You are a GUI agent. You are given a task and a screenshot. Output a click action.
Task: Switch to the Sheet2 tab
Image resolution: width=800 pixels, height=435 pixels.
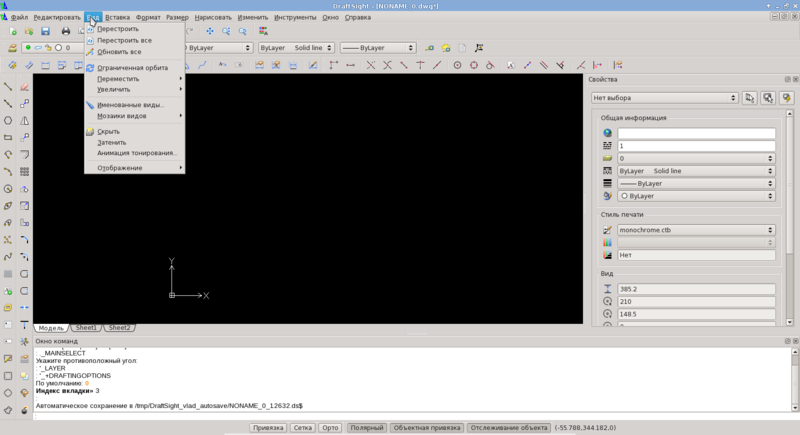coord(119,328)
